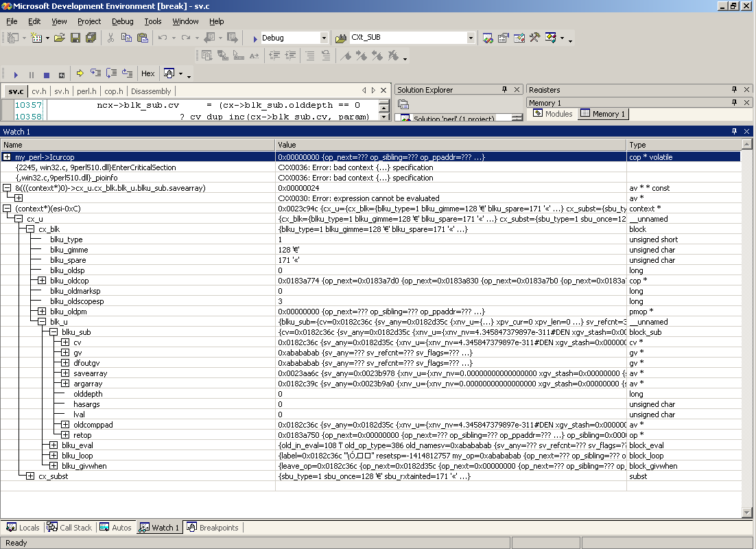
Task: Click the Redo arrow icon
Action: click(186, 38)
